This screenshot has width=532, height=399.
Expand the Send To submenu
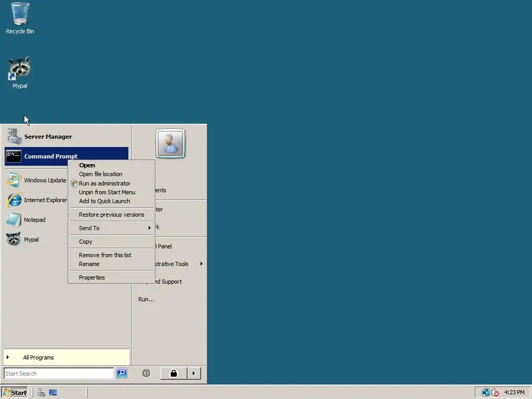pyautogui.click(x=111, y=228)
